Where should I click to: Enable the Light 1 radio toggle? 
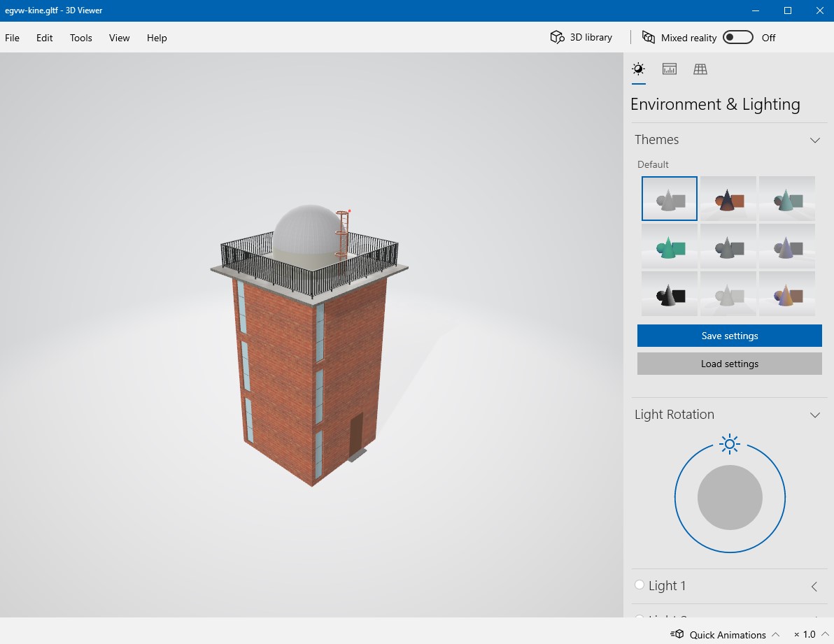point(639,585)
